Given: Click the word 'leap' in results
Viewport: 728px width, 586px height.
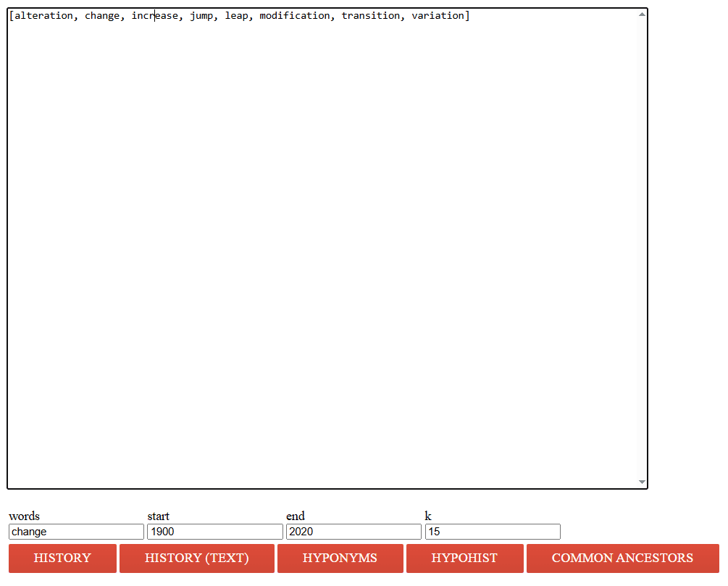Looking at the screenshot, I should 237,16.
